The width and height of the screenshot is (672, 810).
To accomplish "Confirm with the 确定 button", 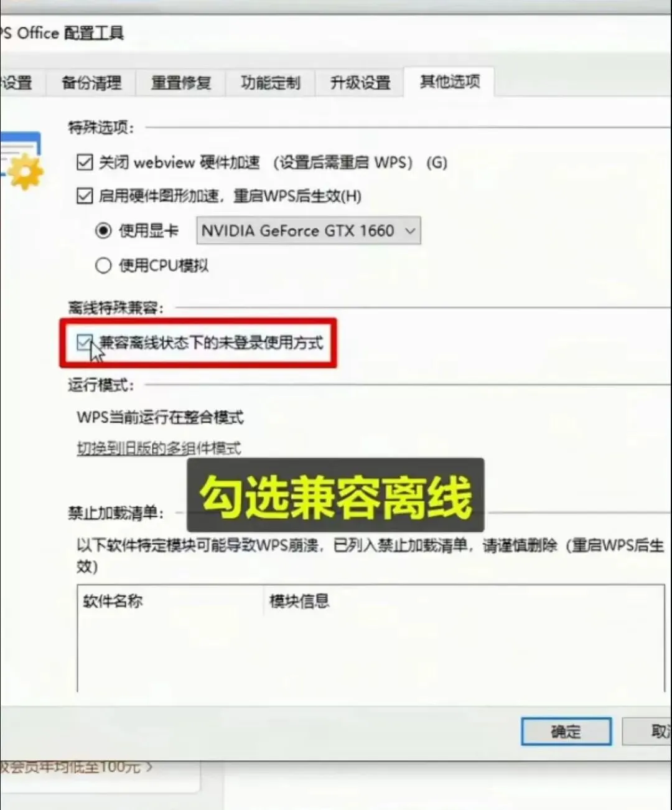I will 566,732.
